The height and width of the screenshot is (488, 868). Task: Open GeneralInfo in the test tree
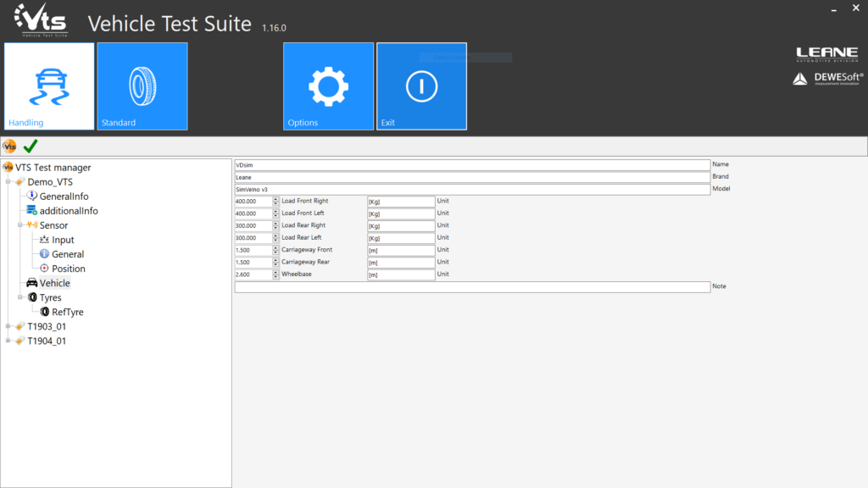64,197
